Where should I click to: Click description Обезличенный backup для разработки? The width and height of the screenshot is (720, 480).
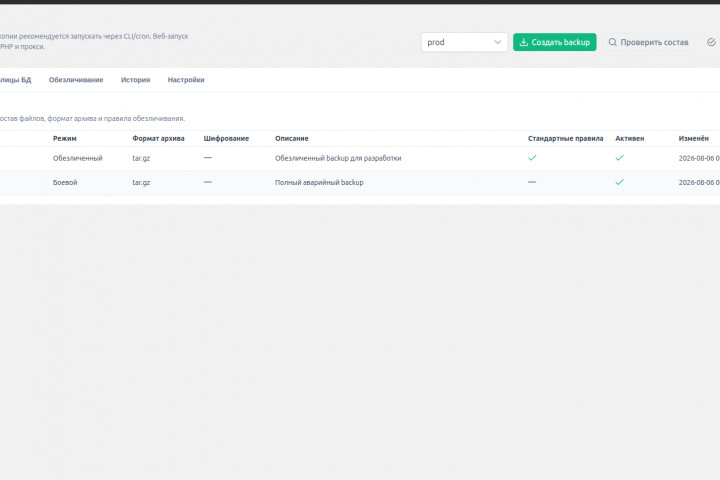pyautogui.click(x=338, y=158)
